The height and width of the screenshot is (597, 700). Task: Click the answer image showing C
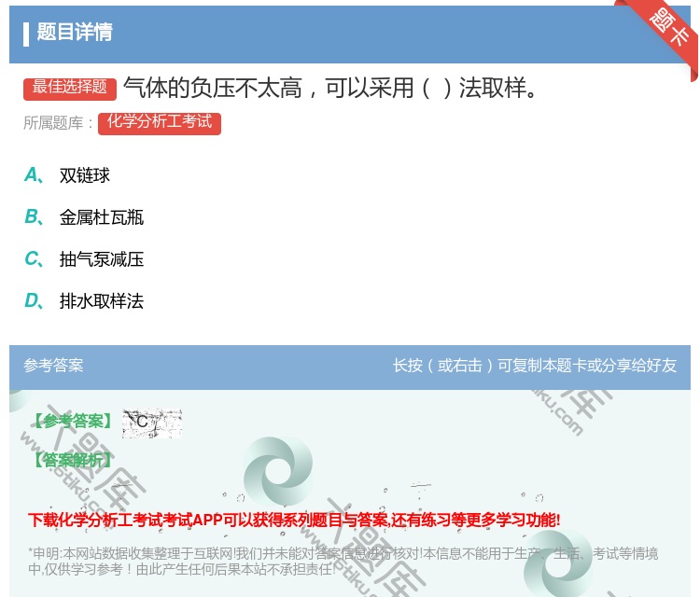pos(152,423)
